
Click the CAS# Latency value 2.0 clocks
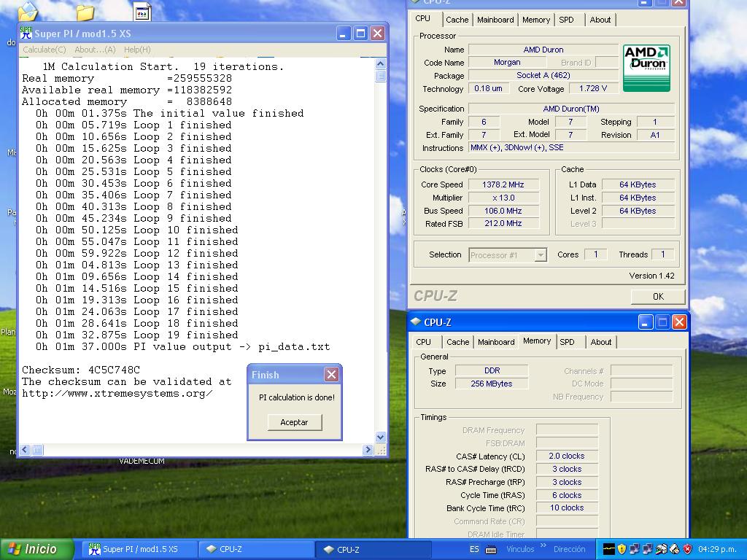coord(566,456)
